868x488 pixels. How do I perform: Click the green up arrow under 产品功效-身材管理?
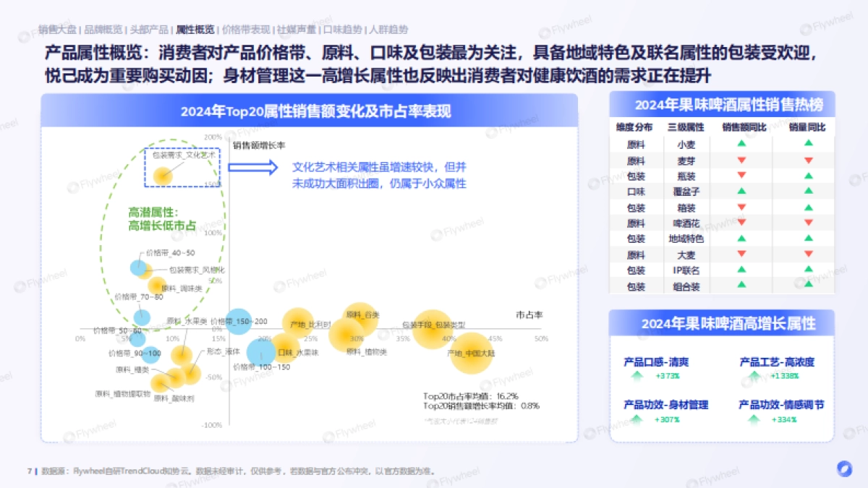pyautogui.click(x=637, y=419)
